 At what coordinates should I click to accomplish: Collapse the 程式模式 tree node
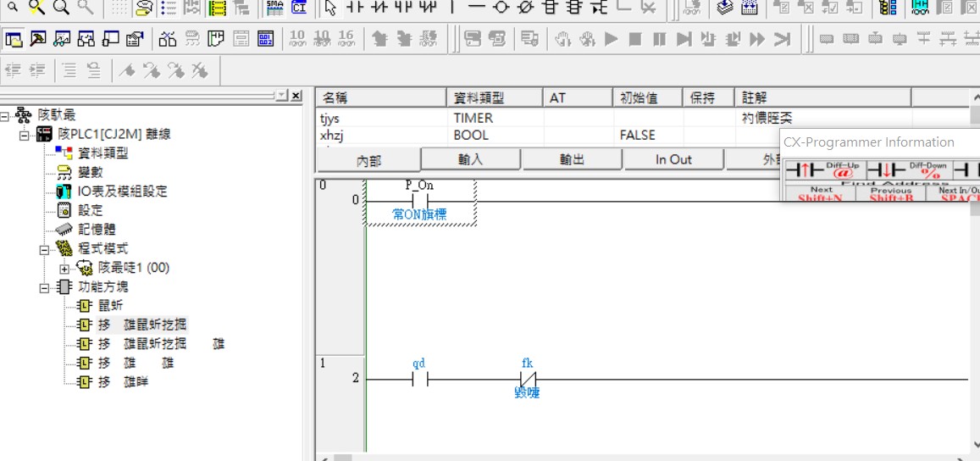coord(44,249)
